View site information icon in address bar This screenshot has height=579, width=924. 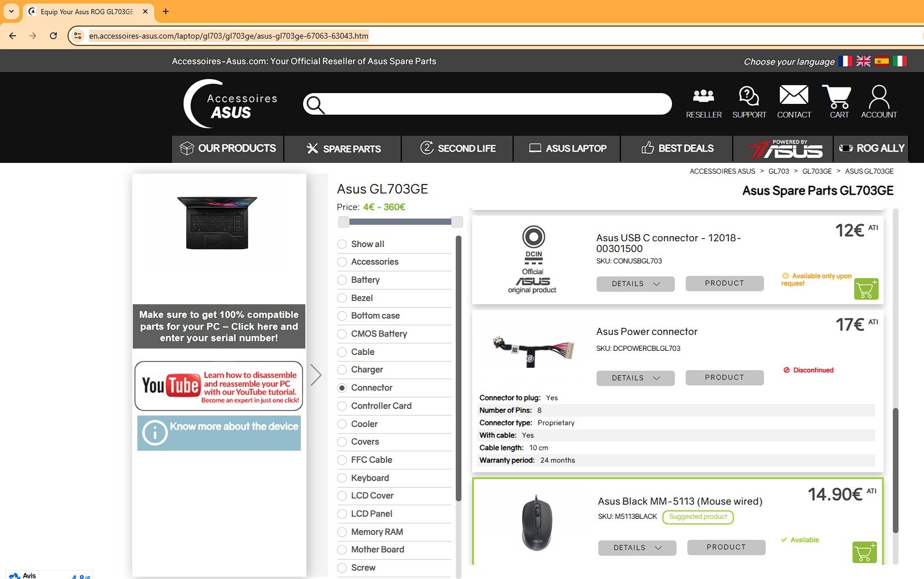pos(78,36)
